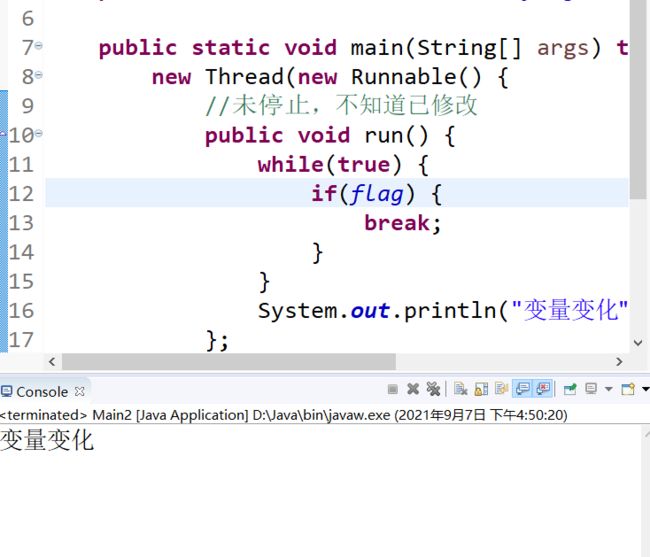The image size is (650, 557).
Task: Pin the Console with the green pin icon
Action: (x=570, y=389)
